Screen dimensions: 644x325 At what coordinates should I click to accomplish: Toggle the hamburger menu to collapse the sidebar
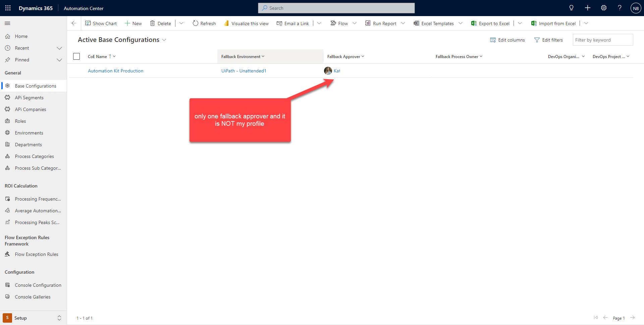click(7, 23)
